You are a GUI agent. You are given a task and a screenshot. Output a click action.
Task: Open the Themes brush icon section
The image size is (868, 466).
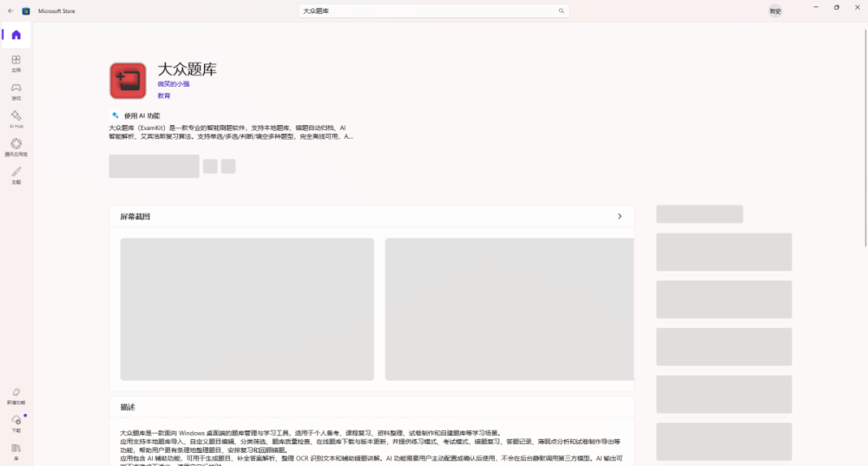16,175
